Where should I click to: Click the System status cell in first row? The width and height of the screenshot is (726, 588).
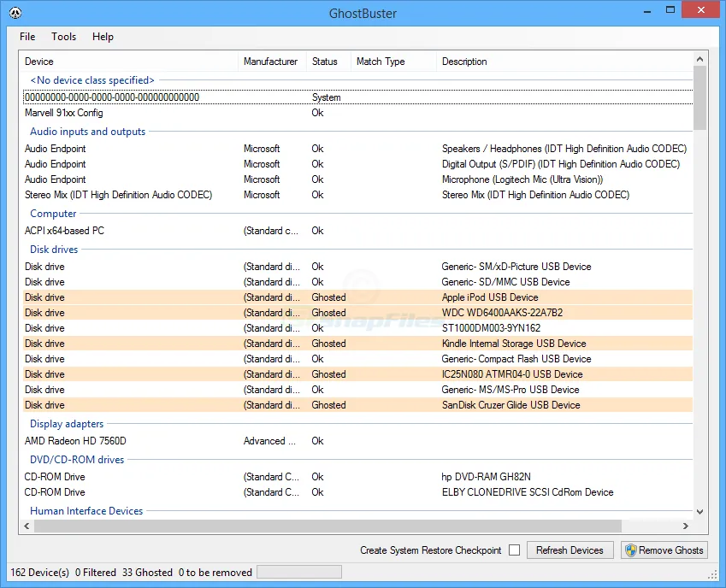326,97
